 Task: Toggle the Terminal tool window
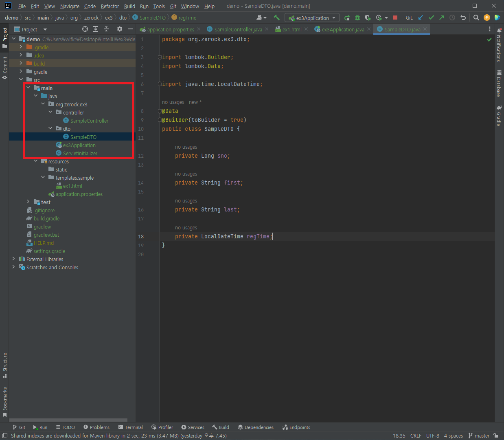click(x=130, y=427)
